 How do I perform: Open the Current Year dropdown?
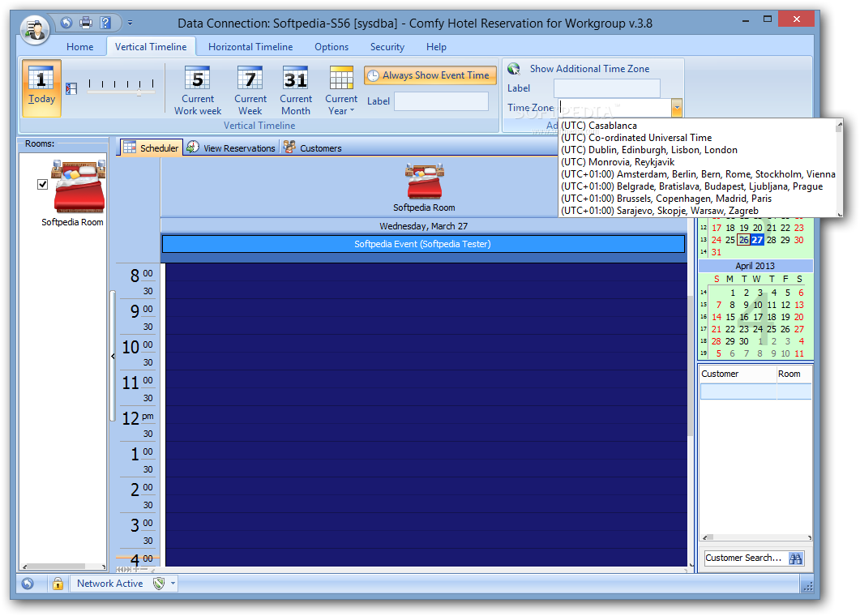click(x=341, y=91)
